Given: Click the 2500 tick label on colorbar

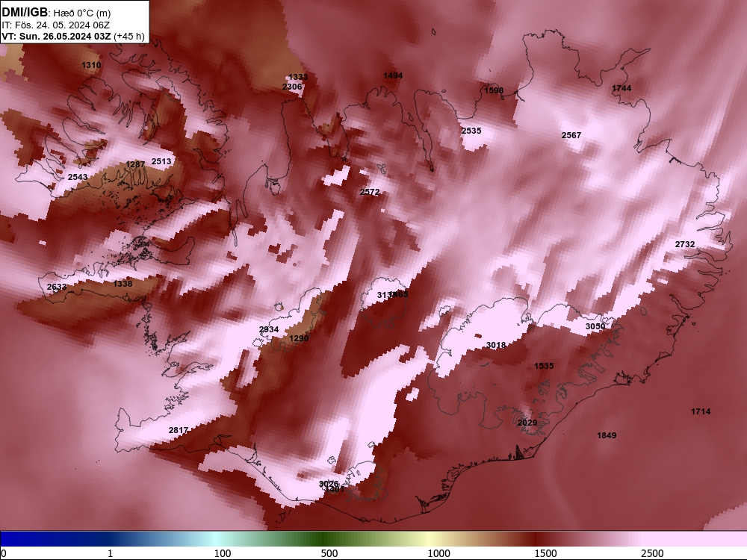Looking at the screenshot, I should click(652, 553).
